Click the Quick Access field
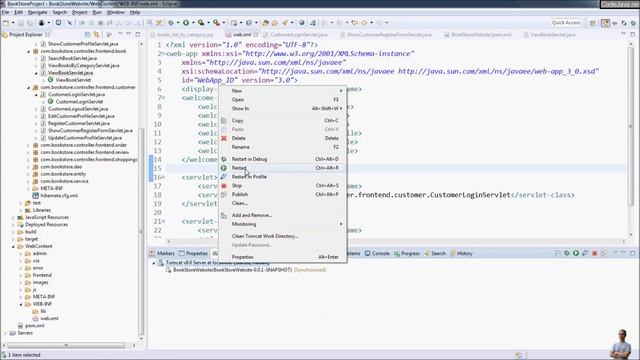This screenshot has width=640, height=360. coord(566,23)
